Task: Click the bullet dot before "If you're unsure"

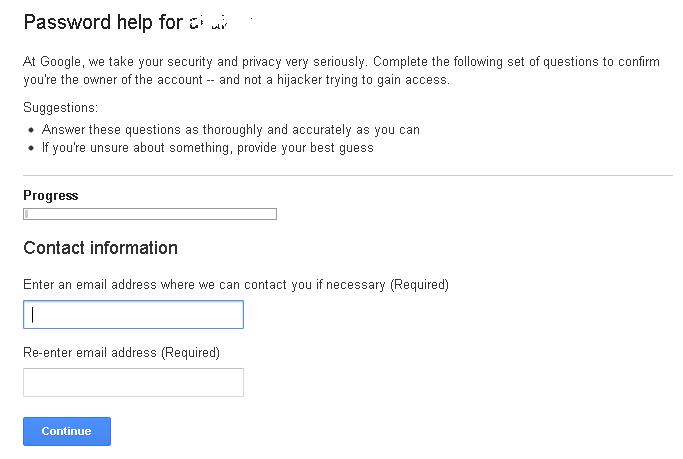Action: (x=32, y=148)
